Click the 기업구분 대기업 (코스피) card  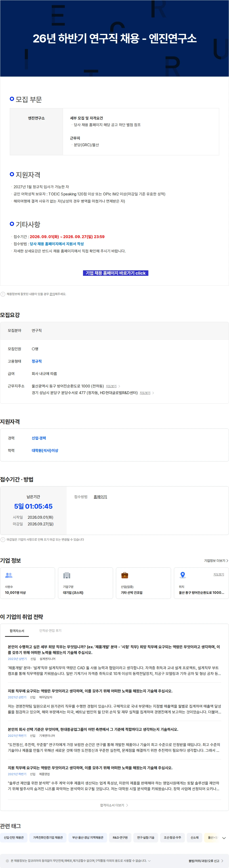coord(86,583)
